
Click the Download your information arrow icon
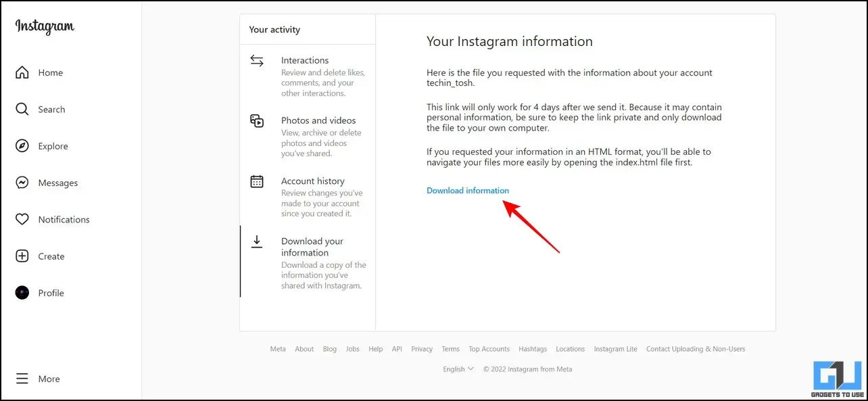pos(257,241)
